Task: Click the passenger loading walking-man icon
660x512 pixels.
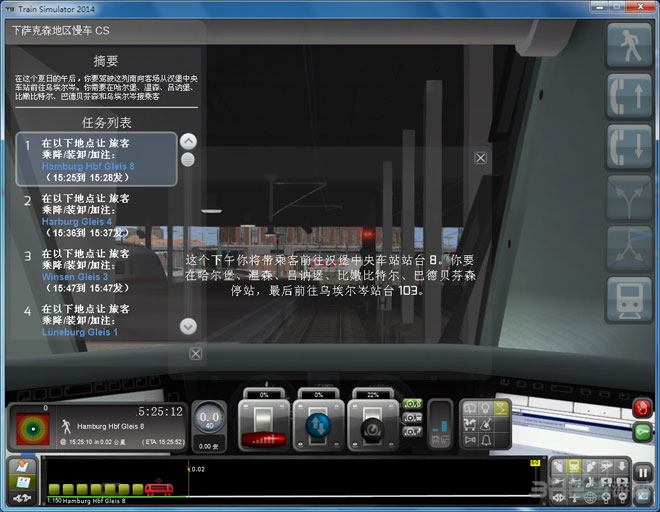Action: click(x=629, y=46)
